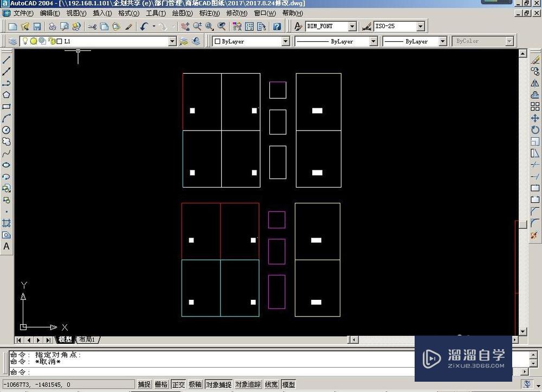Select the Multiline Text tool

tap(6, 247)
